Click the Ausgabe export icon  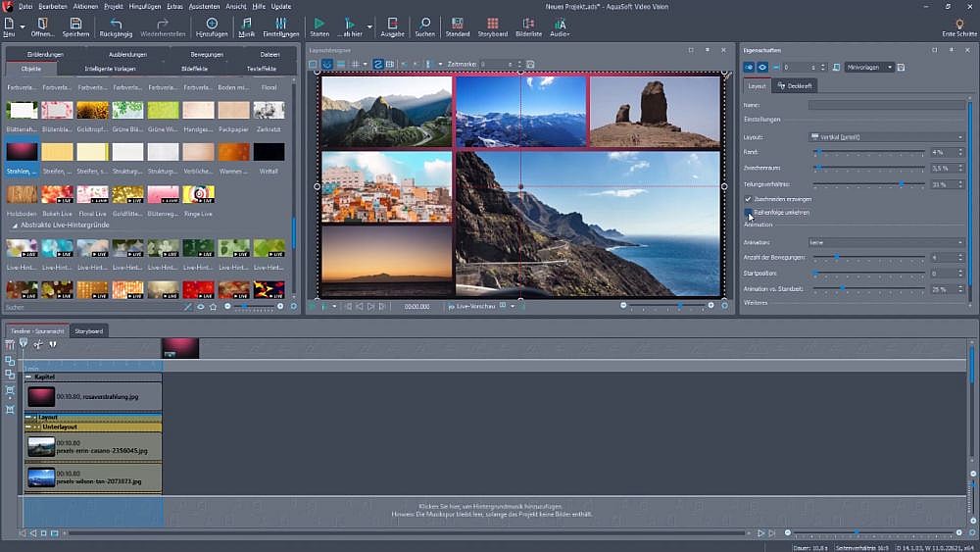coord(392,24)
